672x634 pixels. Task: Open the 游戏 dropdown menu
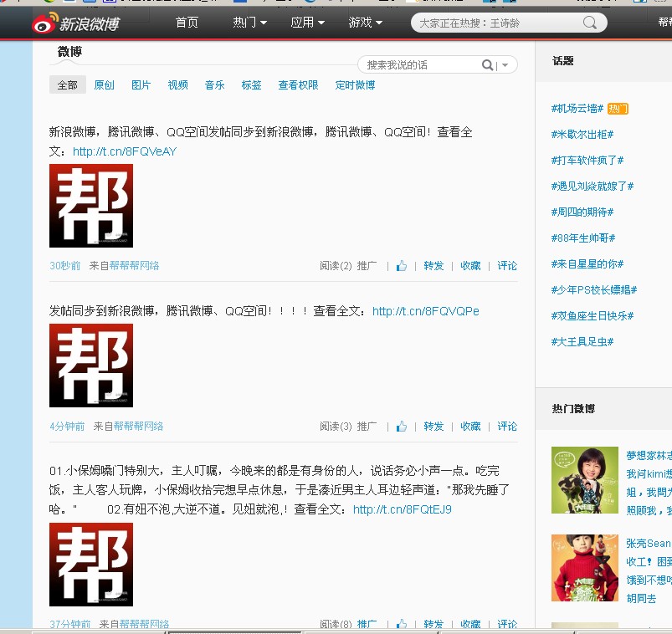(x=365, y=23)
